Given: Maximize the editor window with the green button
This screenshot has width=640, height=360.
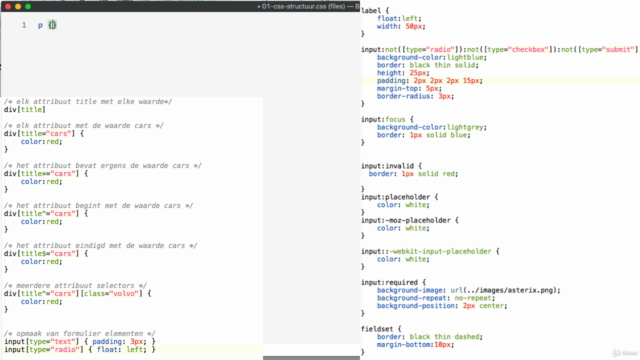Looking at the screenshot, I should pos(28,7).
